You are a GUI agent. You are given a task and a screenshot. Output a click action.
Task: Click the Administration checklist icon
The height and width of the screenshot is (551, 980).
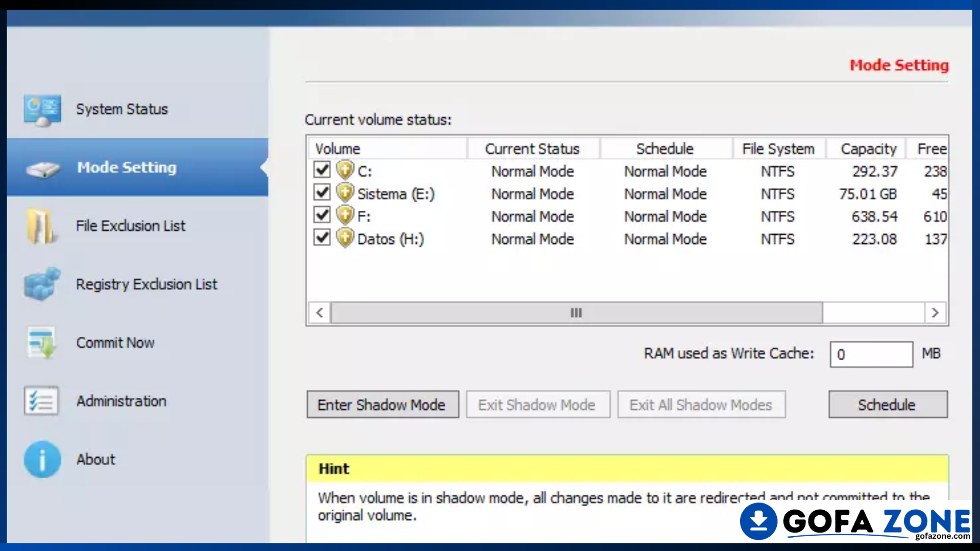[x=41, y=400]
